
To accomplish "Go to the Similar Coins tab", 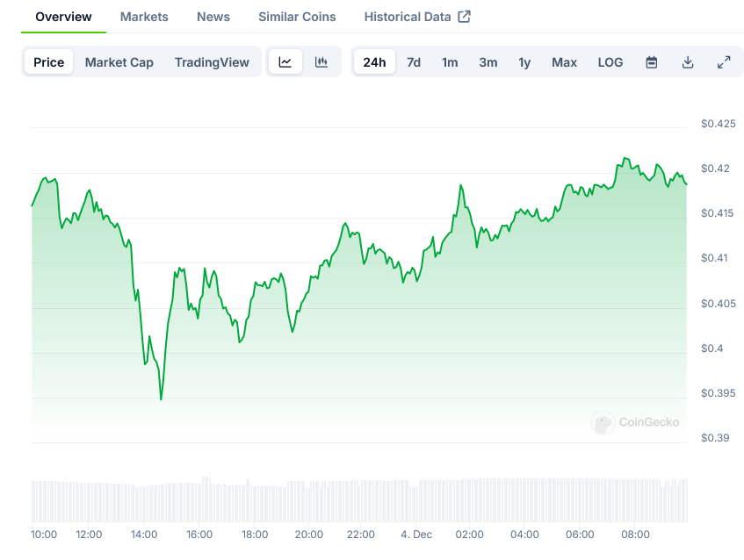I will coord(297,17).
